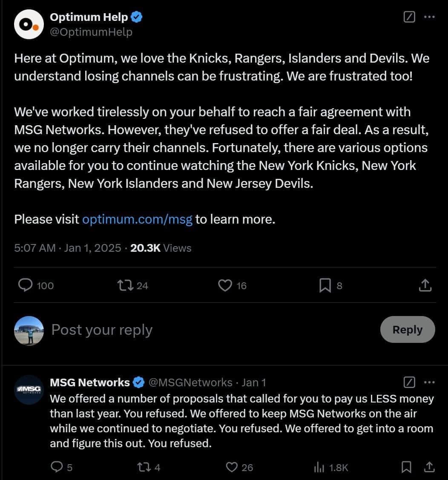The image size is (448, 480).
Task: Bookmark the Optimum Help post
Action: click(325, 285)
